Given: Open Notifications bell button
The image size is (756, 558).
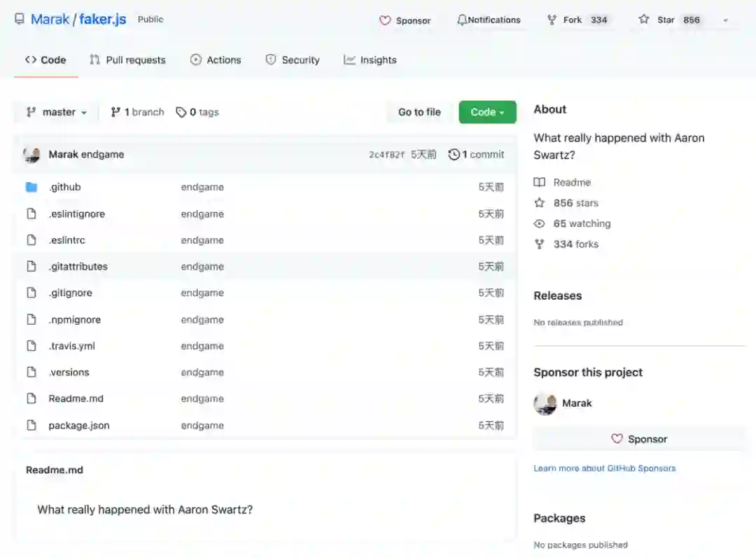Looking at the screenshot, I should (489, 20).
